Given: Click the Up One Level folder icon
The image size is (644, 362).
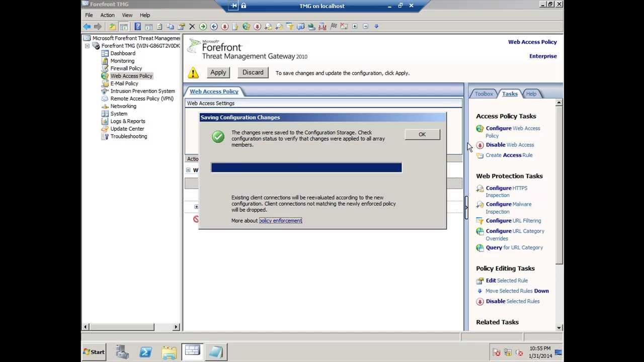Looking at the screenshot, I should (x=112, y=27).
